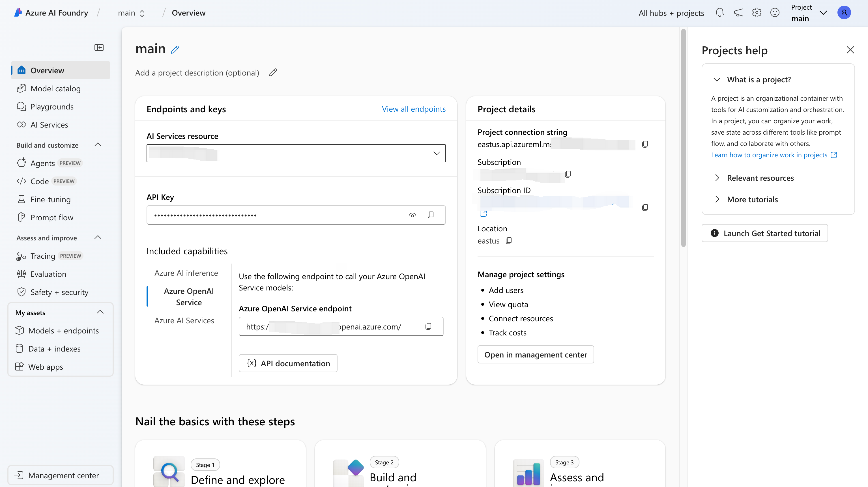Open Learn how to organize work link
Image resolution: width=868 pixels, height=487 pixels.
pyautogui.click(x=774, y=155)
